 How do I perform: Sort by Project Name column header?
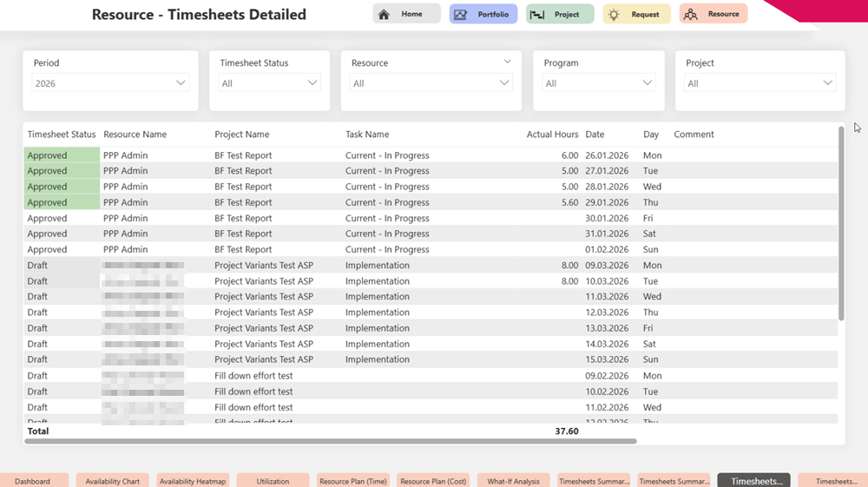pos(242,134)
